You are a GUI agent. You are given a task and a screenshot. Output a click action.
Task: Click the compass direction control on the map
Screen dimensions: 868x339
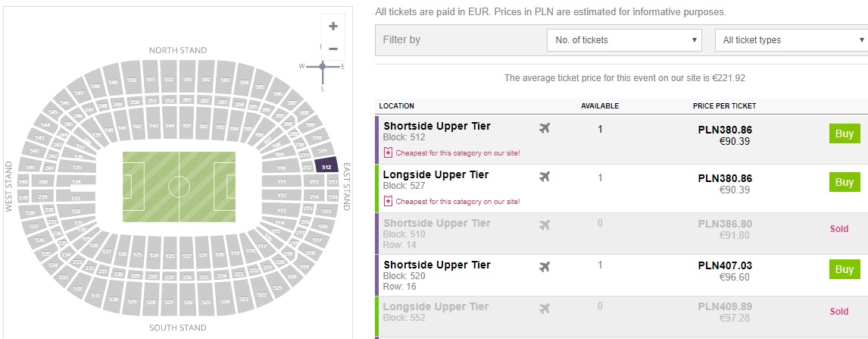click(322, 67)
